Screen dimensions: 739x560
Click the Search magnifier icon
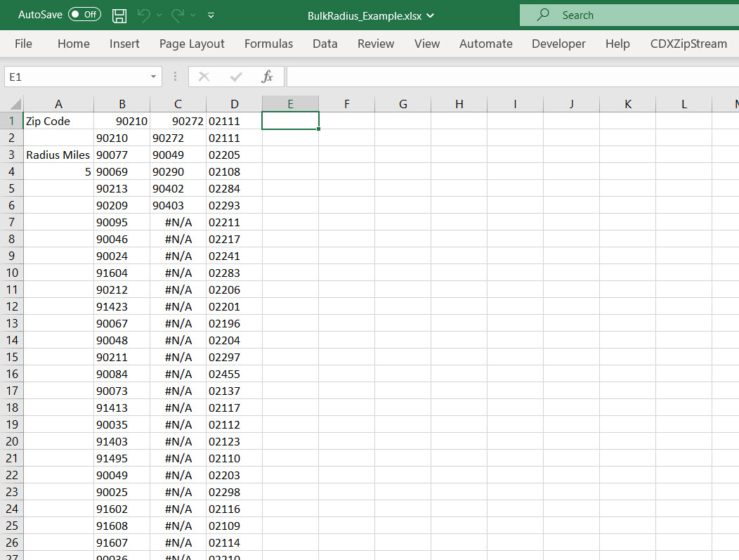(x=544, y=15)
